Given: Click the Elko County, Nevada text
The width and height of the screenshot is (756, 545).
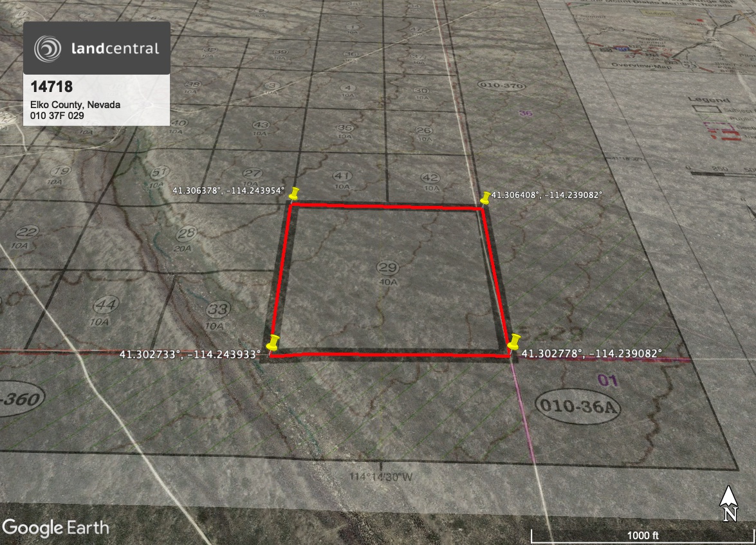Looking at the screenshot, I should (75, 105).
